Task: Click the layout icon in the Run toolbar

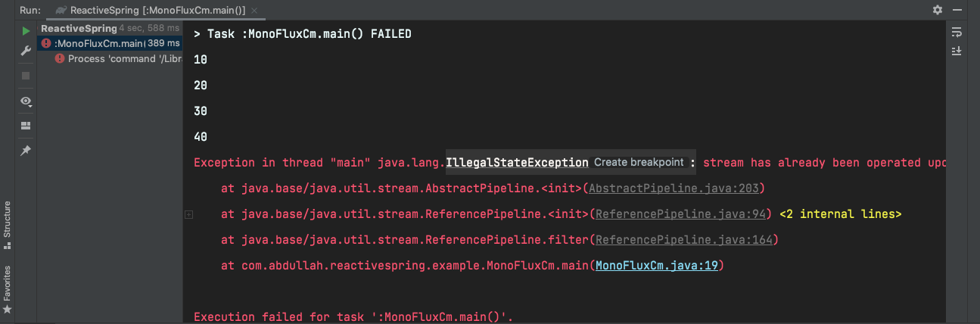Action: tap(26, 126)
